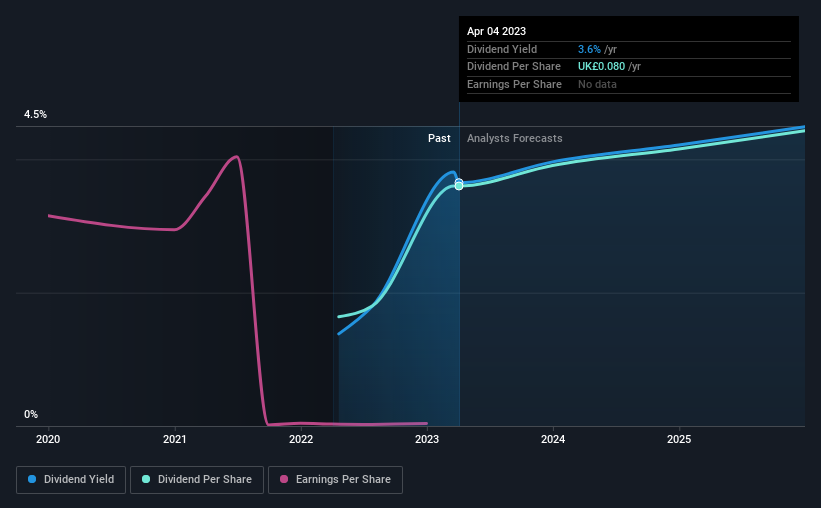
Task: Click the Analysts Forecasts label
Action: coord(515,138)
